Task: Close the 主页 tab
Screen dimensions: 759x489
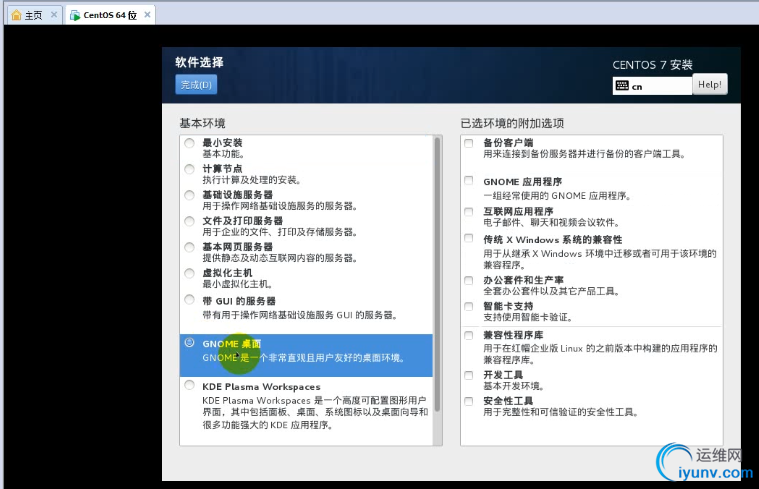Action: point(54,15)
